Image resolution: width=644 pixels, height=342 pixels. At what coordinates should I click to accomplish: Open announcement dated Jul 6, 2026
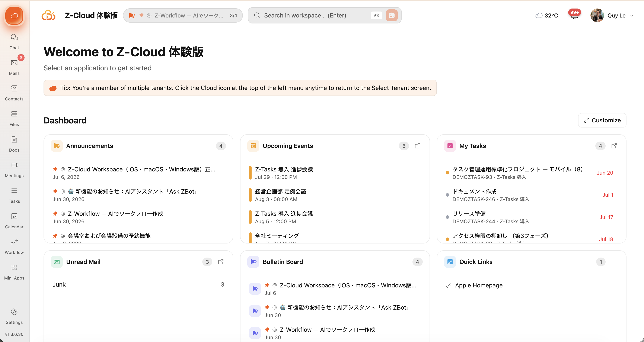pos(138,173)
